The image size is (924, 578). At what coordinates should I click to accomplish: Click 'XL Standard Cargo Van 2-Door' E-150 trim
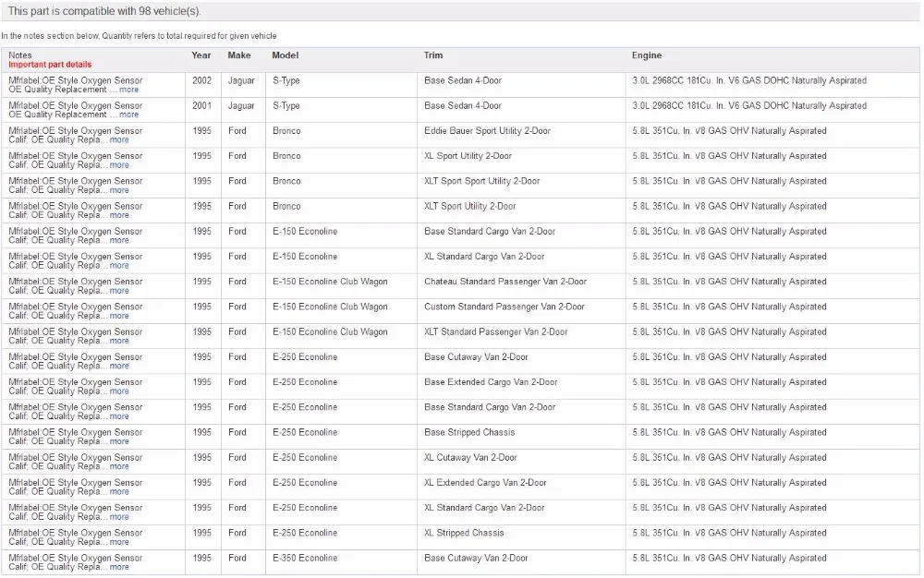click(484, 257)
